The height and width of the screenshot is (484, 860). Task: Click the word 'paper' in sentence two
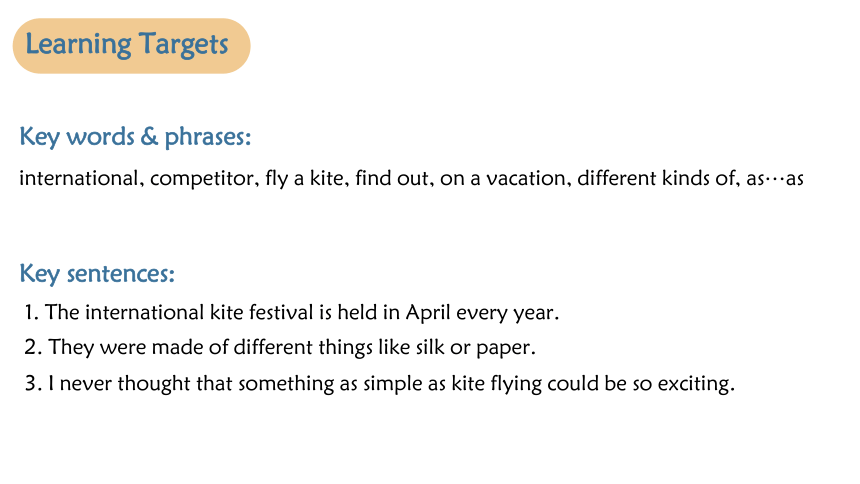pyautogui.click(x=505, y=348)
